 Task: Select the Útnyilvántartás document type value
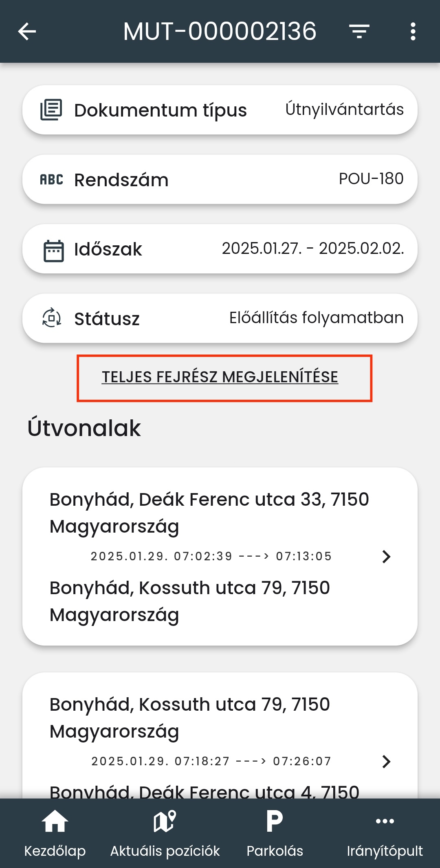point(344,110)
